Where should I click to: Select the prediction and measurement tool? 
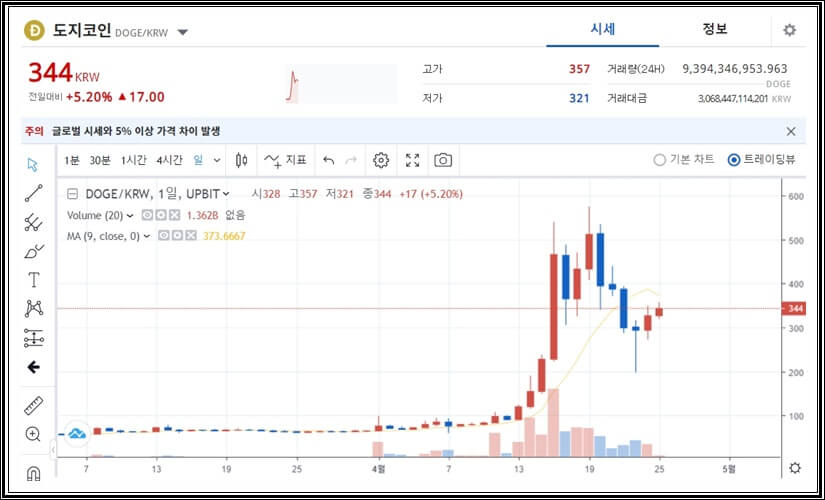click(34, 338)
